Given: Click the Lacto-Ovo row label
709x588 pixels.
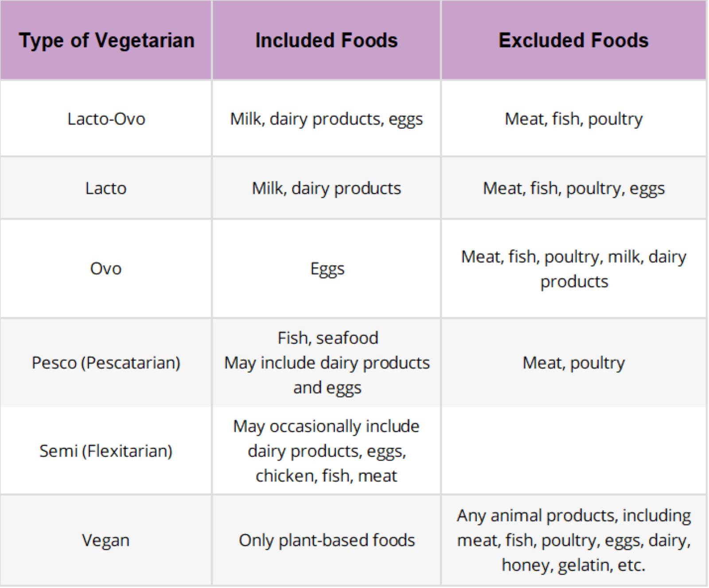Looking at the screenshot, I should [x=106, y=119].
